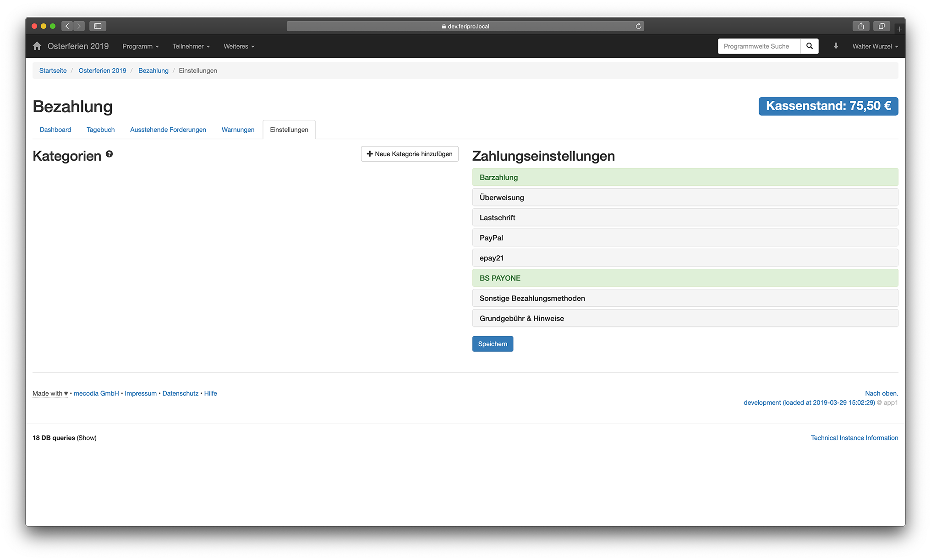Click Safari sidebar toggle icon
The width and height of the screenshot is (931, 560).
point(98,26)
